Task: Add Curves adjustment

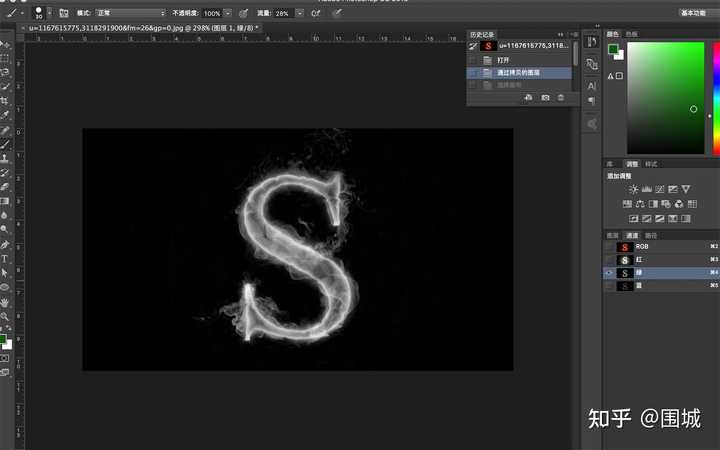Action: pos(660,189)
